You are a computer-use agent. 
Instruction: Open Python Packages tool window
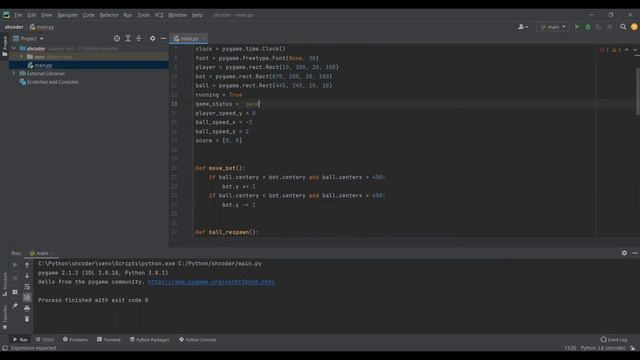coord(149,340)
